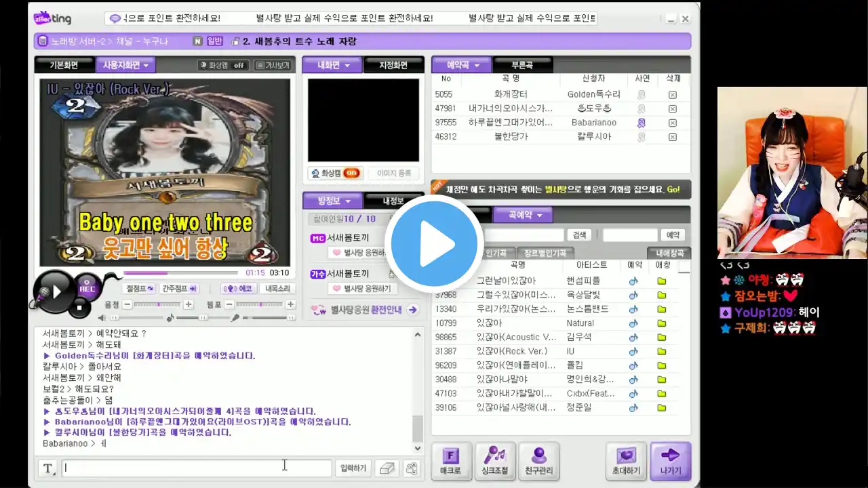Viewport: 868px width, 488px height.
Task: Delete reserved song 47981
Action: pyautogui.click(x=672, y=108)
